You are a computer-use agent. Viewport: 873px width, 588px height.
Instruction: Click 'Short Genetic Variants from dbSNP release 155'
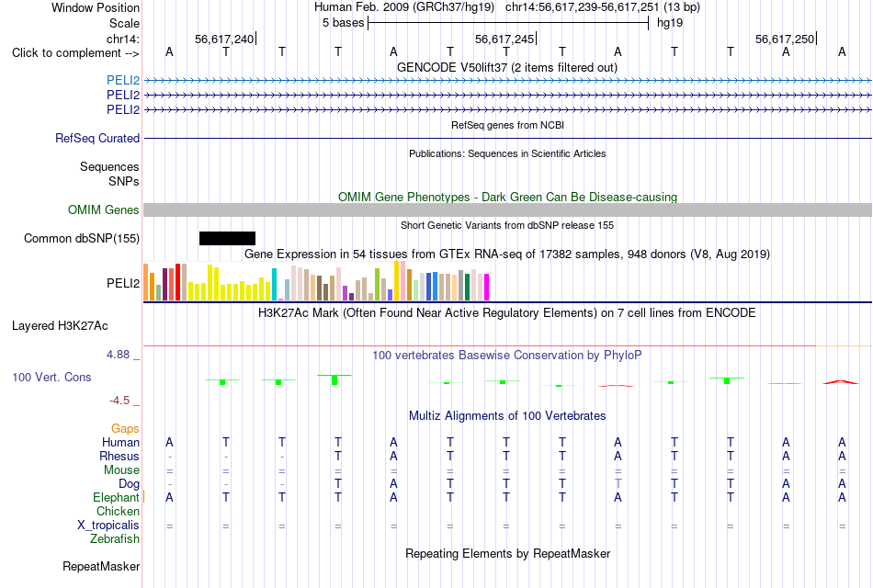coord(507,225)
